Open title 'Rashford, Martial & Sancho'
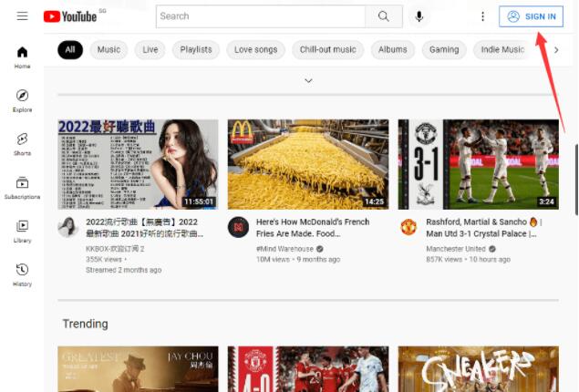Image resolution: width=579 pixels, height=392 pixels. 484,228
